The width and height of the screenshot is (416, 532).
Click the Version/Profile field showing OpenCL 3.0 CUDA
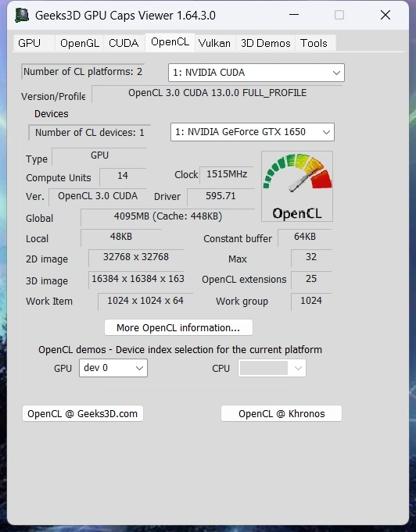(217, 94)
